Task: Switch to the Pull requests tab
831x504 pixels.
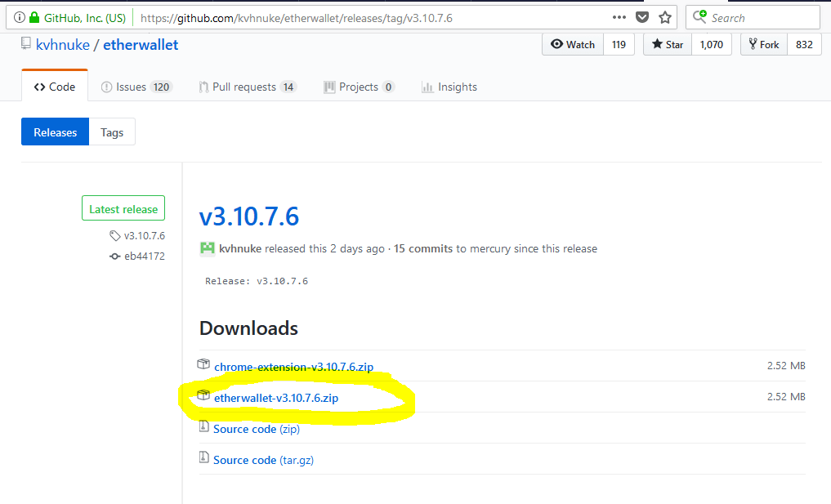Action: [248, 87]
